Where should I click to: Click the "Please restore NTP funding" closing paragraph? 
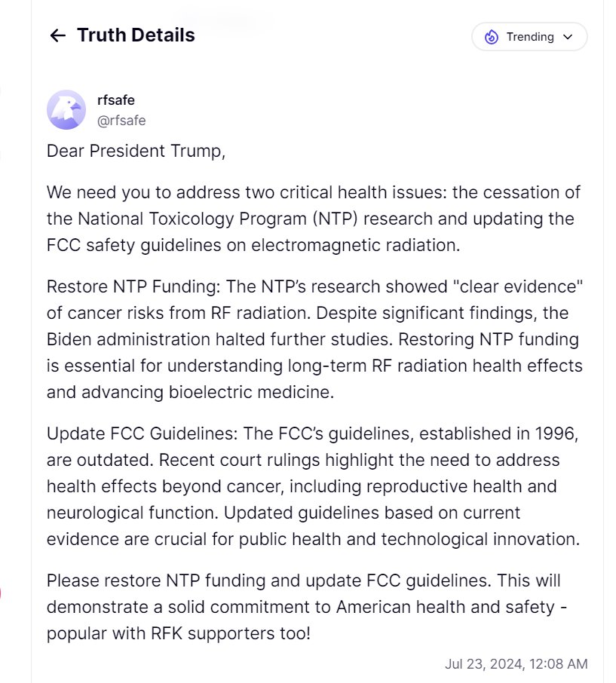[x=302, y=607]
